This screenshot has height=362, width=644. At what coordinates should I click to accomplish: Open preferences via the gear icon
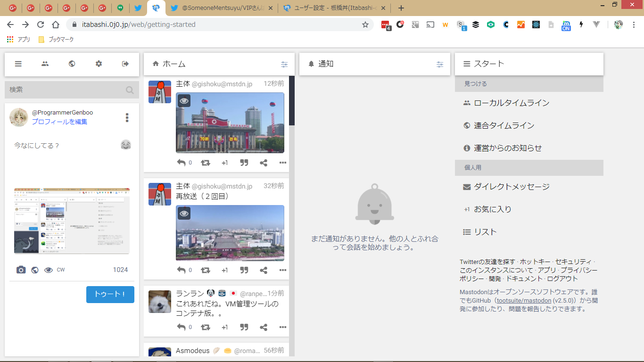pos(99,64)
